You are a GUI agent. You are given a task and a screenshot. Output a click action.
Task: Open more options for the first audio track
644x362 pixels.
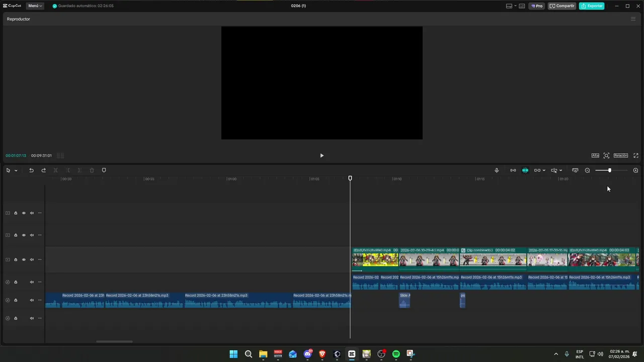point(40,282)
